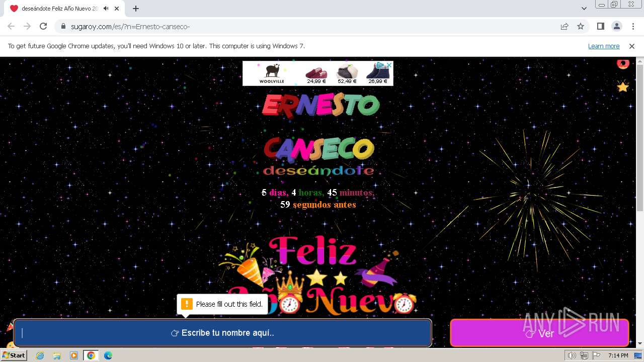
Task: Open the Windows Start menu
Action: tap(14, 355)
